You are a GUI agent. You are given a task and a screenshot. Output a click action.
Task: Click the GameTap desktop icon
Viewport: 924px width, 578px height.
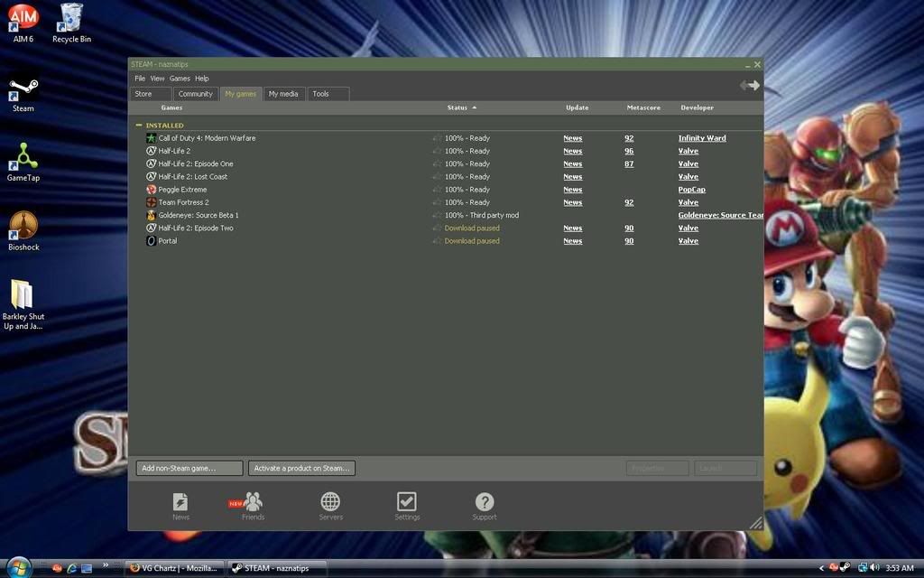pos(23,161)
